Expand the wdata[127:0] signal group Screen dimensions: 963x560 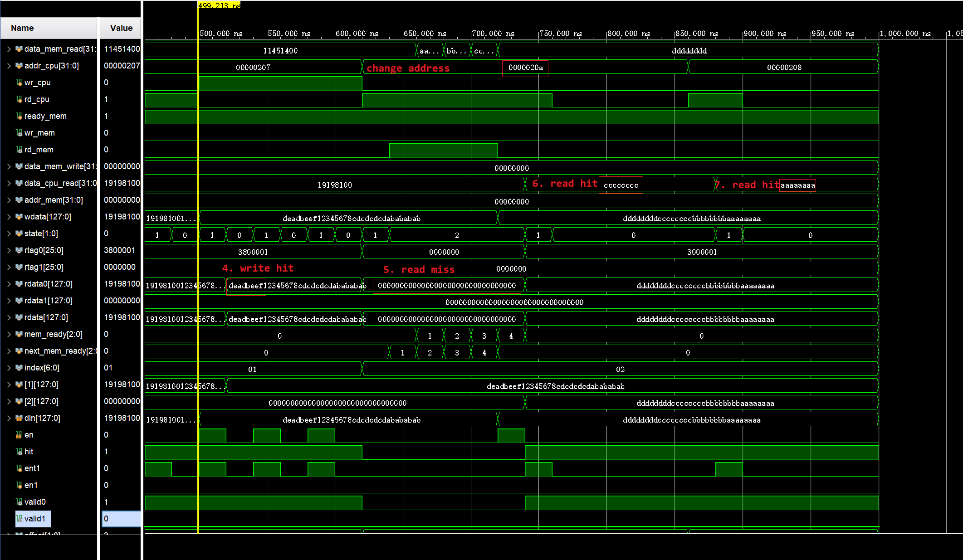click(x=9, y=217)
